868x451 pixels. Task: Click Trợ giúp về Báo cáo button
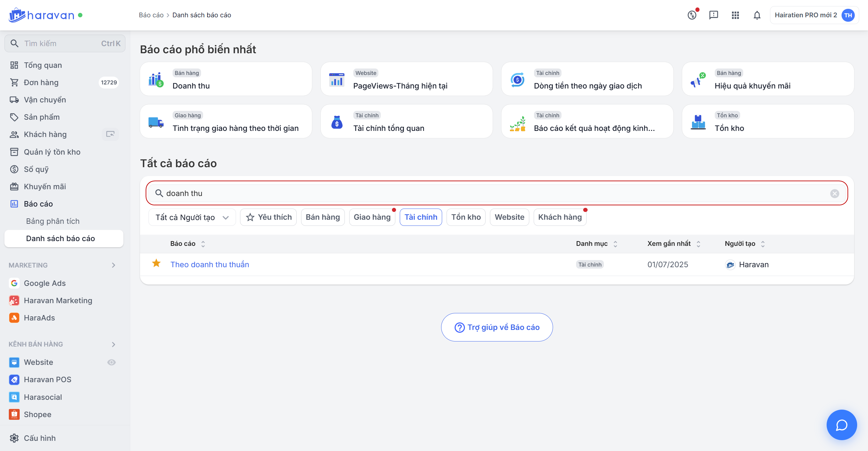click(497, 327)
